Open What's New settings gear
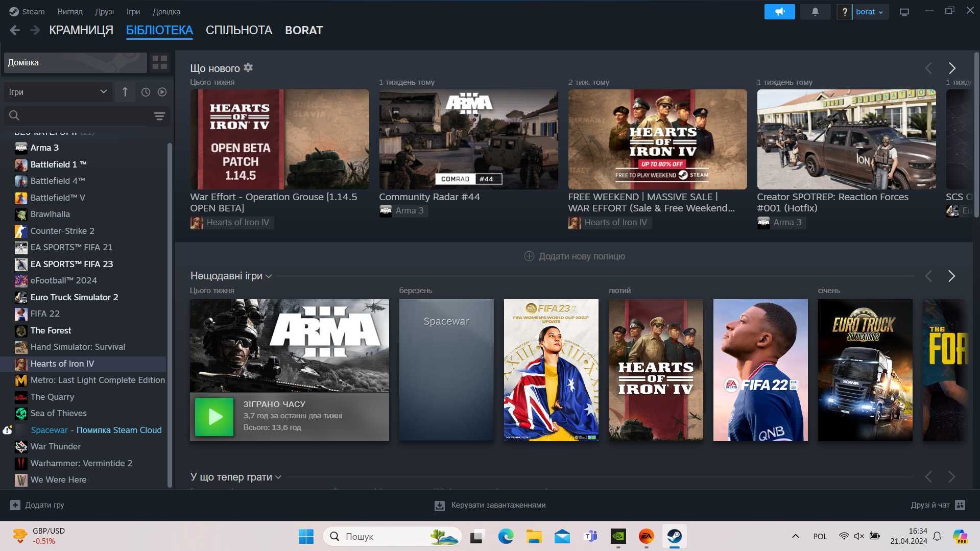 tap(248, 67)
